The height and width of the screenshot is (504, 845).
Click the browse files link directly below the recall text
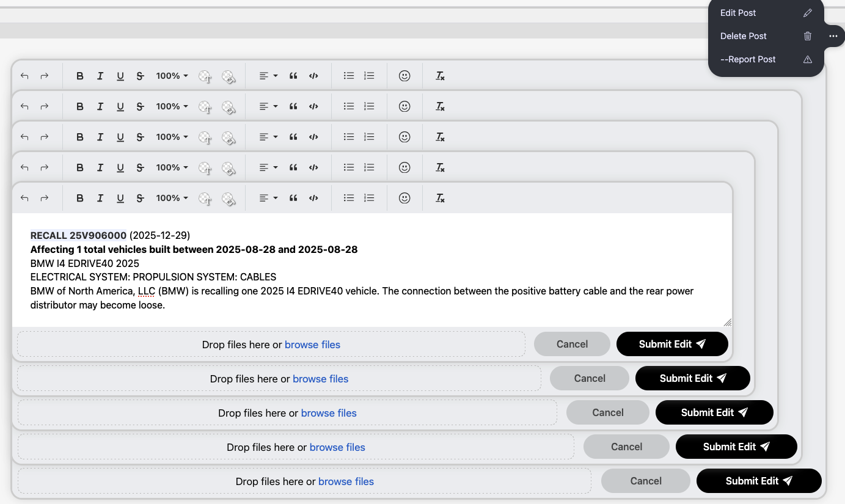point(312,345)
